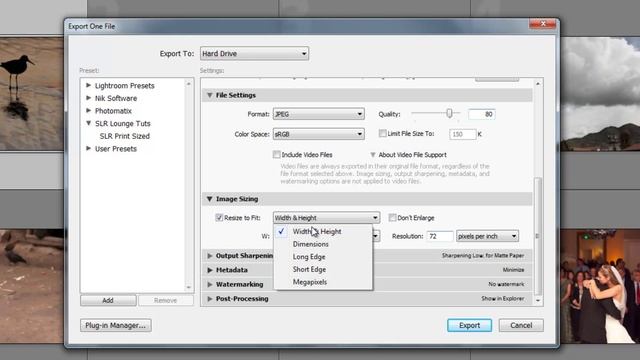640x360 pixels.
Task: Uncheck the Resize to Fit checkbox
Action: point(219,218)
